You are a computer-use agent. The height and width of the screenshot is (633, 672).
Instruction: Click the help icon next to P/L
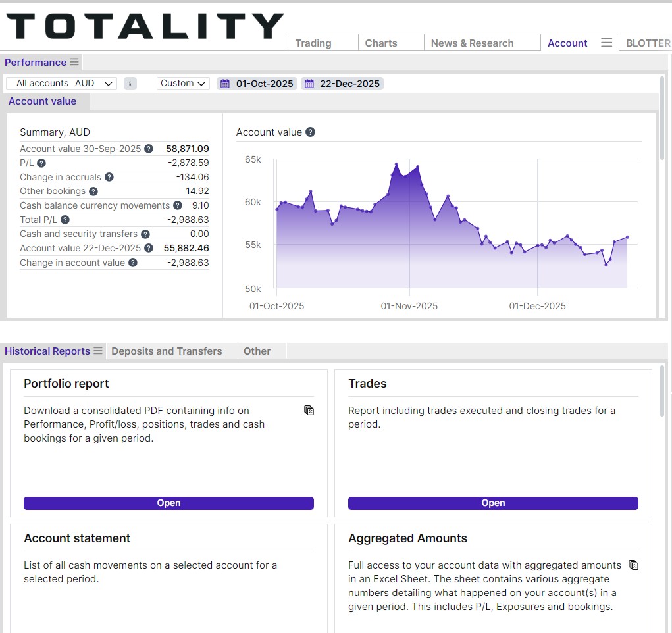coord(41,163)
